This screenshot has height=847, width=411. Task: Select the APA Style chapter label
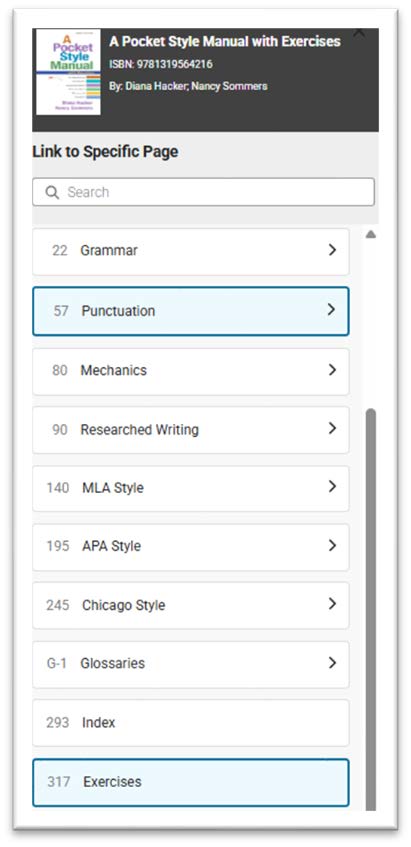[x=111, y=546]
